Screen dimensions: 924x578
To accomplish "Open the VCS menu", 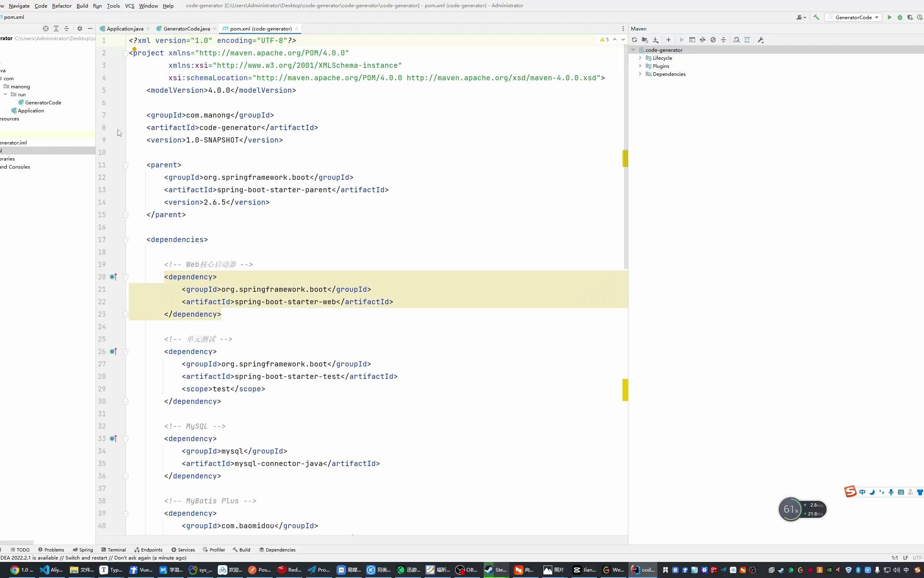I will tap(130, 6).
